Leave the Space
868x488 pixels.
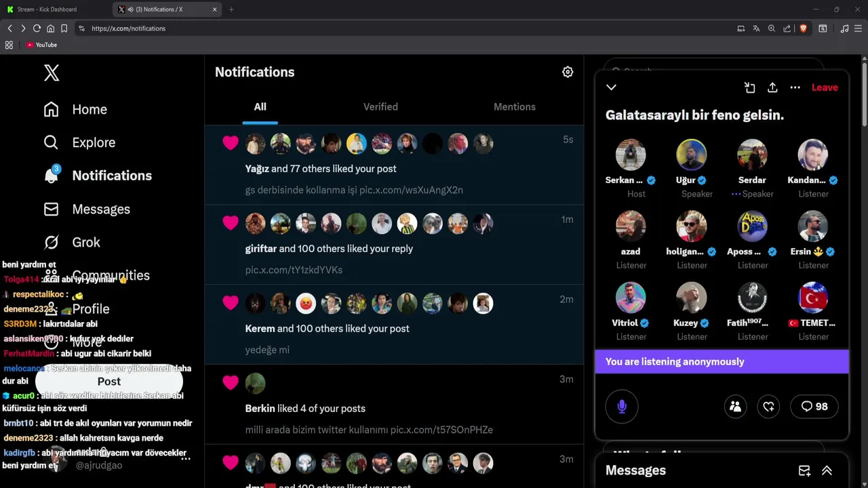825,87
